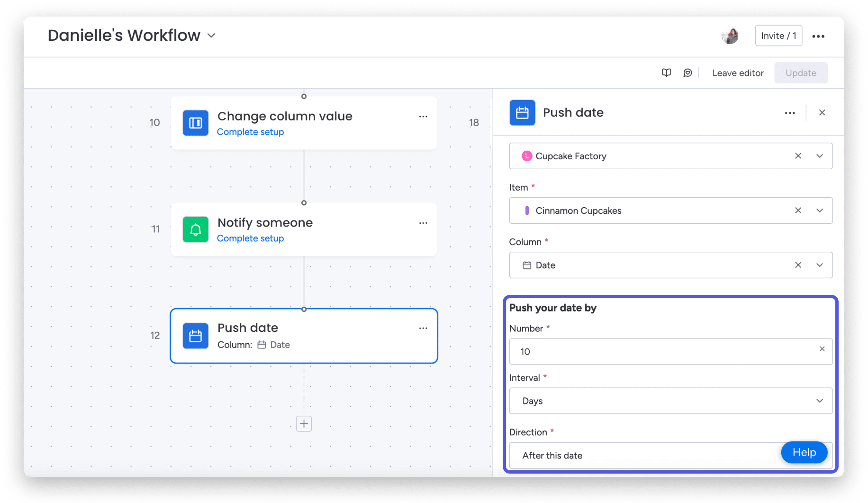
Task: Click Complete setup under Notify someone
Action: (x=250, y=238)
